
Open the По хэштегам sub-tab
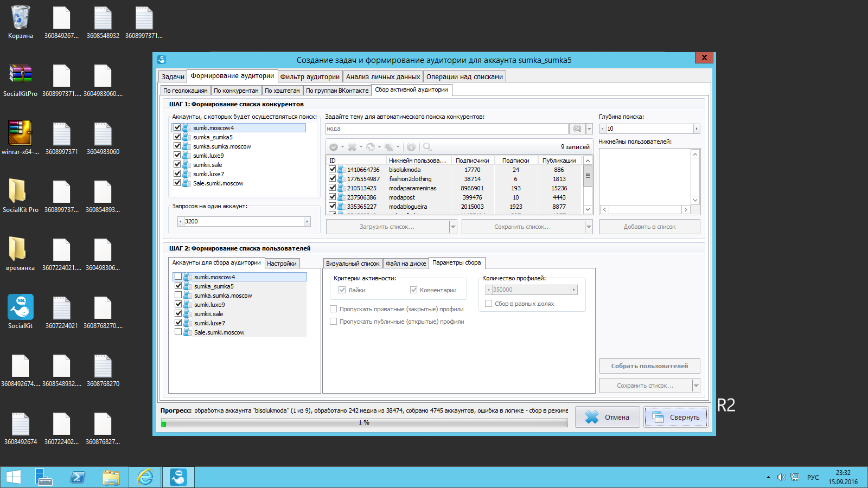(282, 91)
